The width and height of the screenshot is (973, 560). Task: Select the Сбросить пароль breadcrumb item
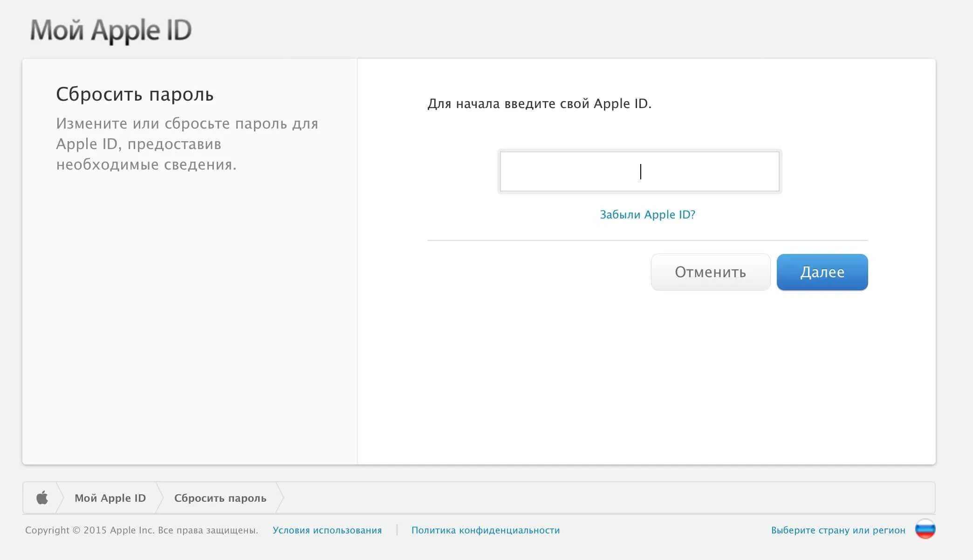(x=220, y=498)
